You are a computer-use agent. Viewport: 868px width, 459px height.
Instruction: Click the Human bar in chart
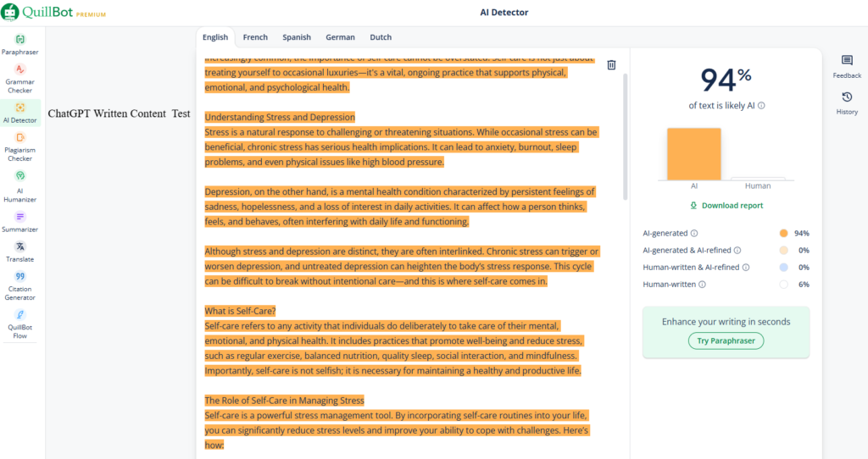pyautogui.click(x=758, y=179)
